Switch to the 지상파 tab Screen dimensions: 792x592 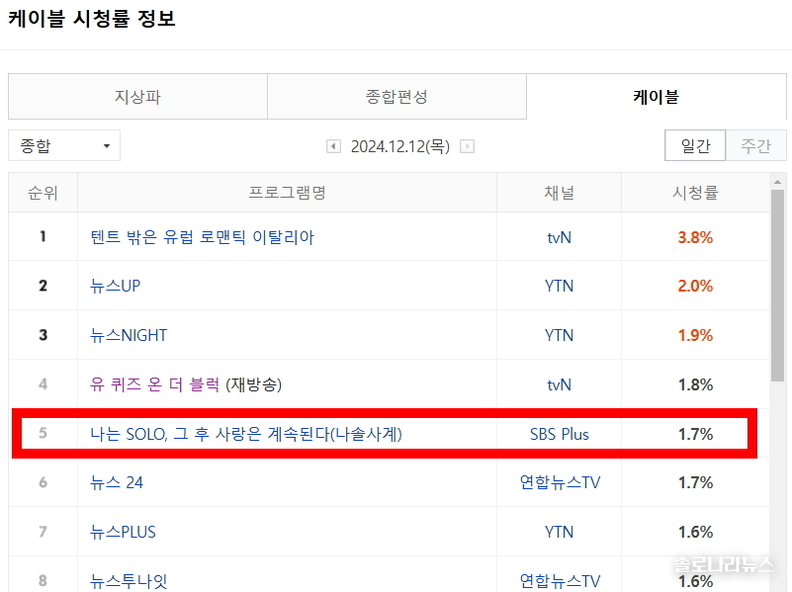click(x=138, y=96)
